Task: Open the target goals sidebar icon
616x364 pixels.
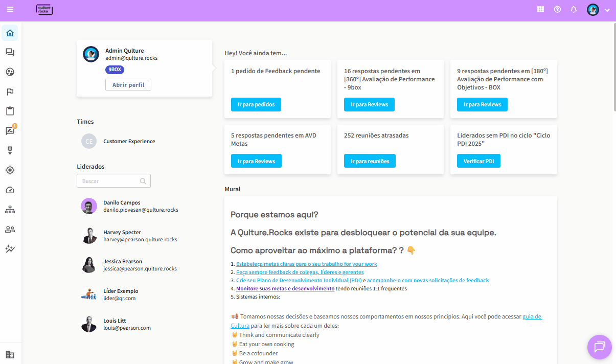Action: tap(10, 170)
